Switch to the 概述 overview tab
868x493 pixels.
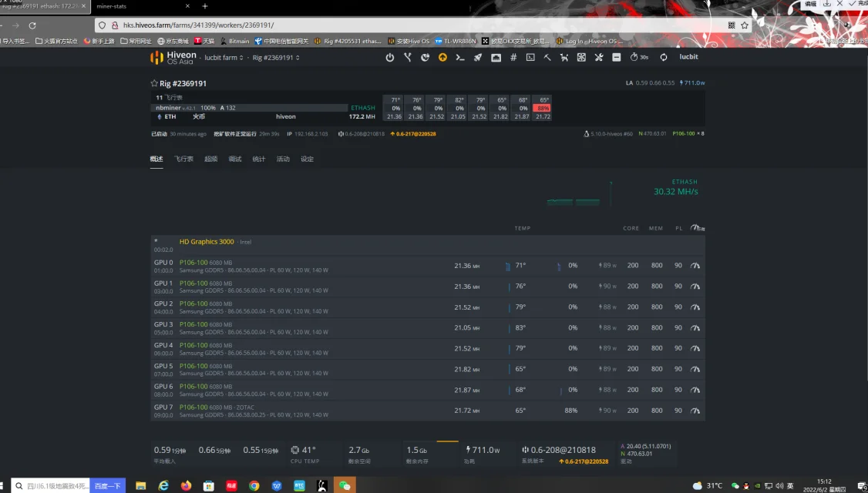[156, 159]
